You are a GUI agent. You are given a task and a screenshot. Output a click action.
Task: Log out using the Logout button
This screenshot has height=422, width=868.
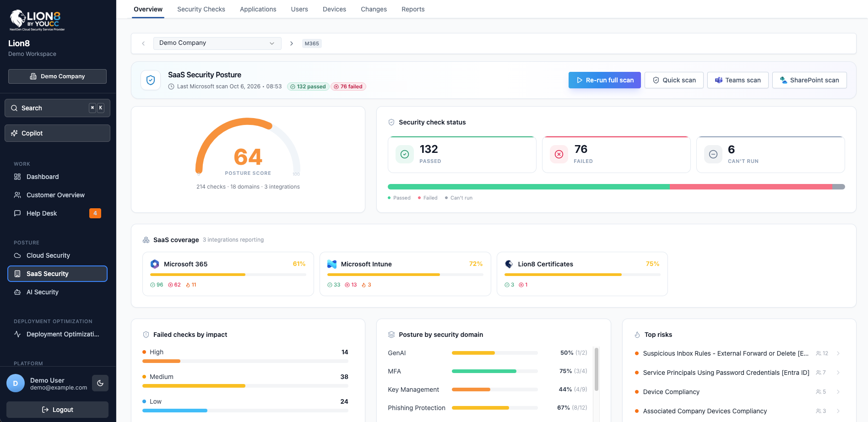(x=57, y=410)
